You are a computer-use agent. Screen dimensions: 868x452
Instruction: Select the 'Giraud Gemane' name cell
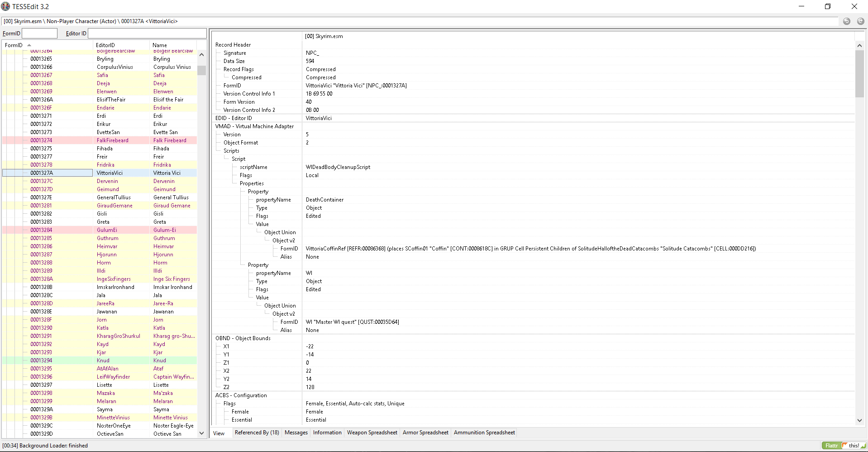click(x=172, y=206)
